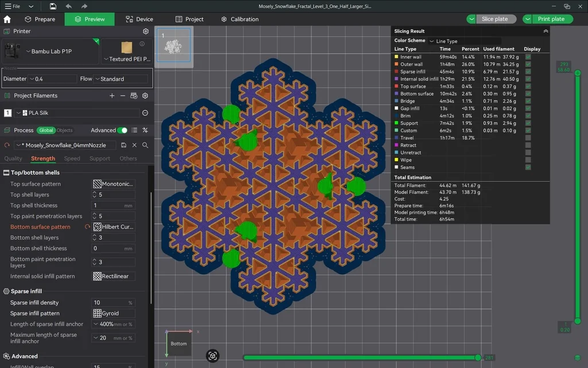Click search icon in process settings
Image resolution: width=588 pixels, height=368 pixels.
pos(145,145)
